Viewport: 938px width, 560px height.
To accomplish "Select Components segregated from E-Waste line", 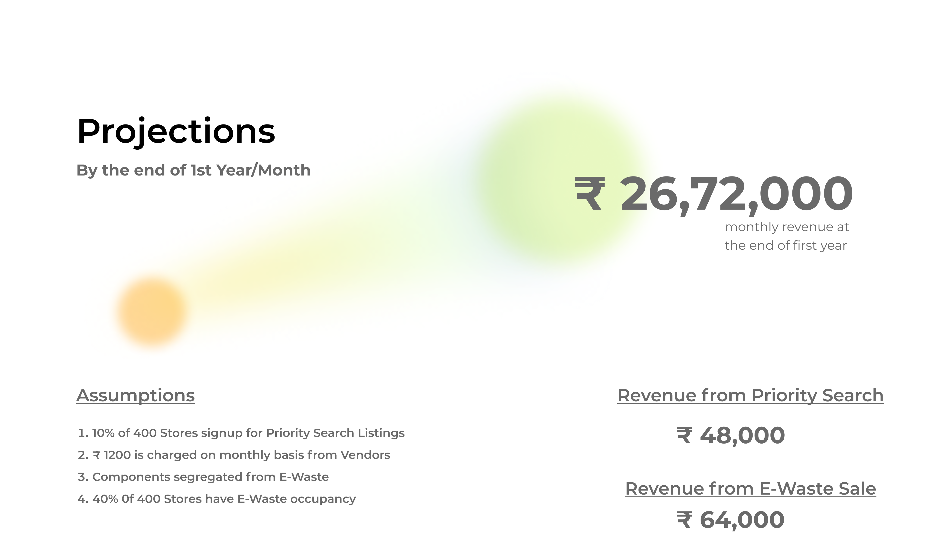I will (203, 477).
